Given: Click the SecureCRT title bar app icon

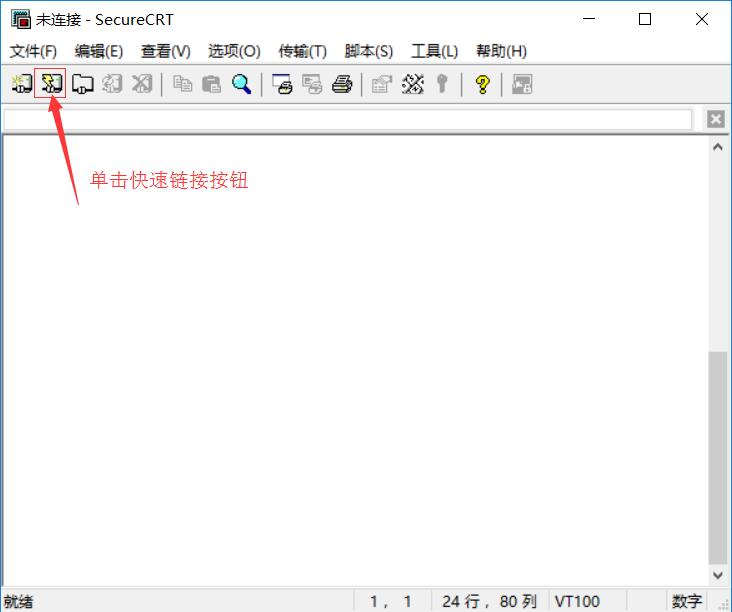Looking at the screenshot, I should (21, 19).
